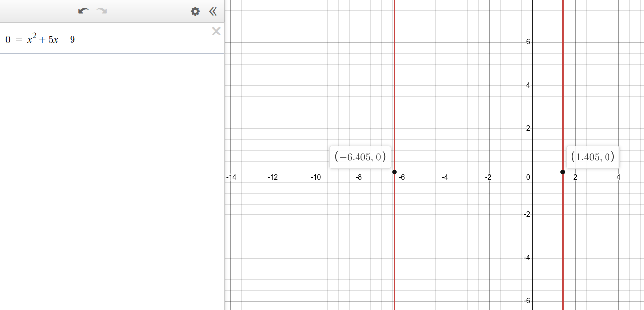Click the y-axis label 6
Image resolution: width=644 pixels, height=310 pixels.
(528, 42)
